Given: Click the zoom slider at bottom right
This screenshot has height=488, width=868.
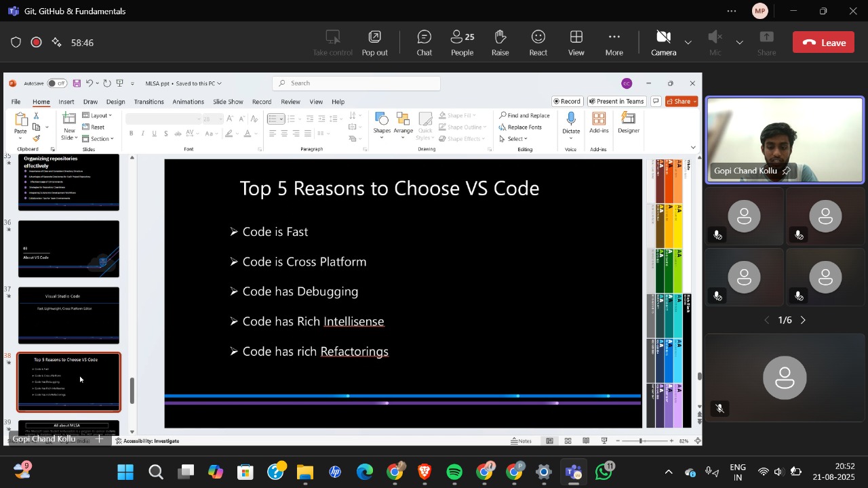Looking at the screenshot, I should coord(640,441).
